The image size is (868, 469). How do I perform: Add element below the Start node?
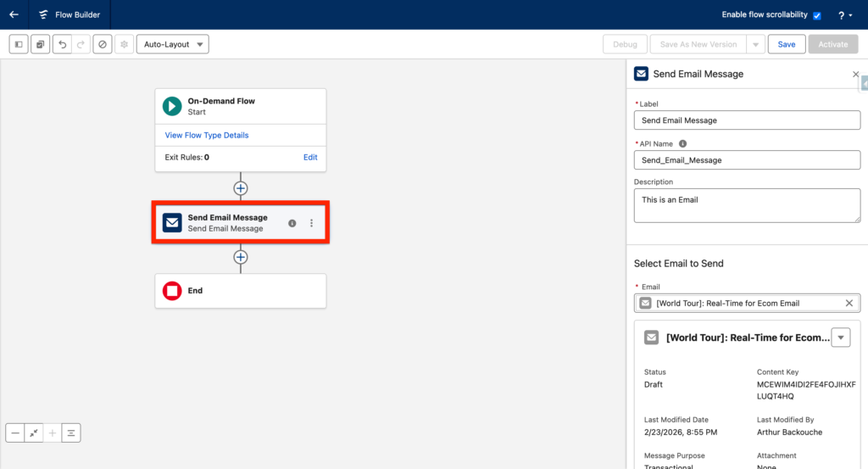(x=241, y=187)
